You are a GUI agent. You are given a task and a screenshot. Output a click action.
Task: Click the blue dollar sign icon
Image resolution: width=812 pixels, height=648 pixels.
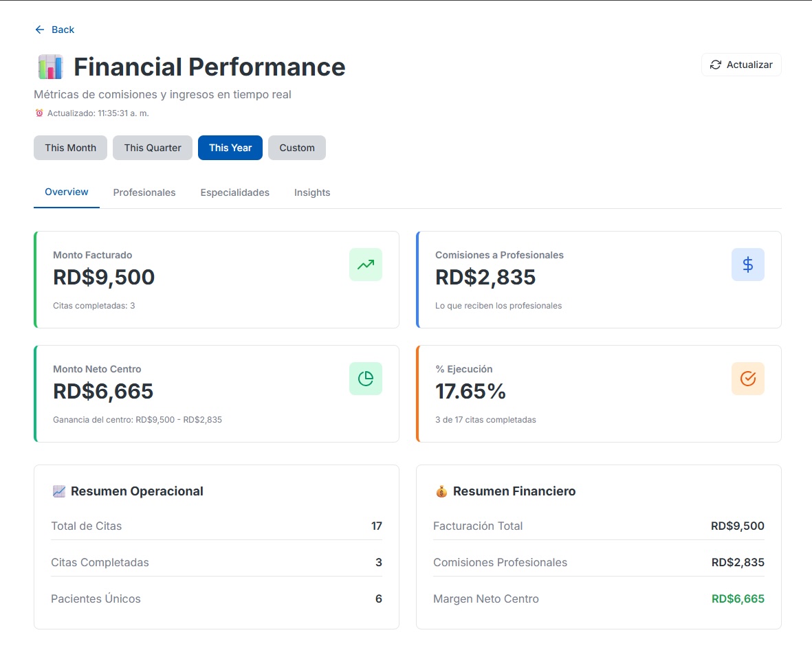pos(748,265)
